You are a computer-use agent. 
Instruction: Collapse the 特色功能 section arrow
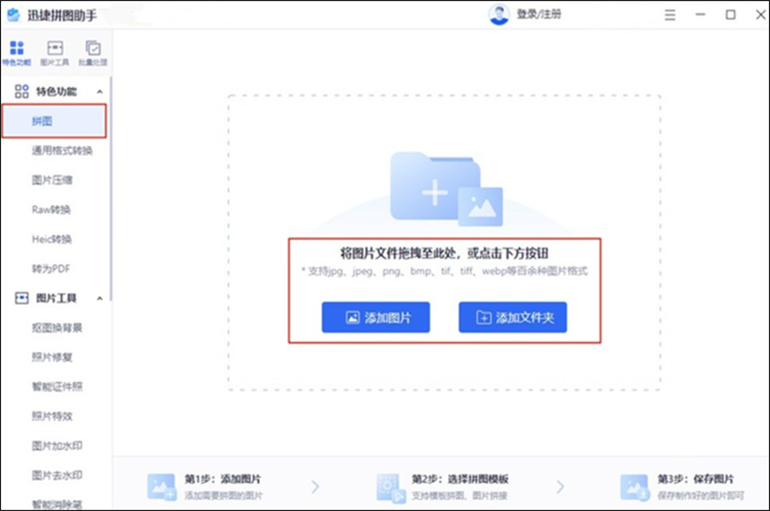click(100, 92)
